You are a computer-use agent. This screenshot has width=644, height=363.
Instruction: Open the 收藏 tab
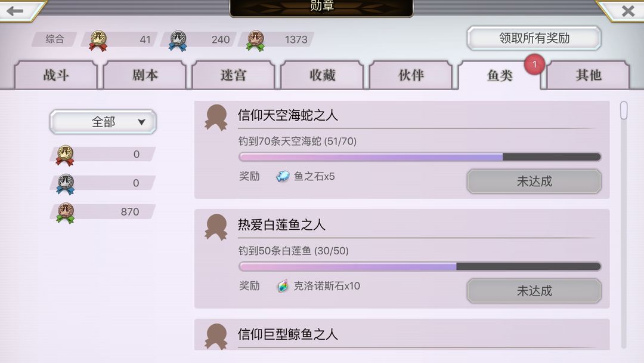[x=323, y=75]
